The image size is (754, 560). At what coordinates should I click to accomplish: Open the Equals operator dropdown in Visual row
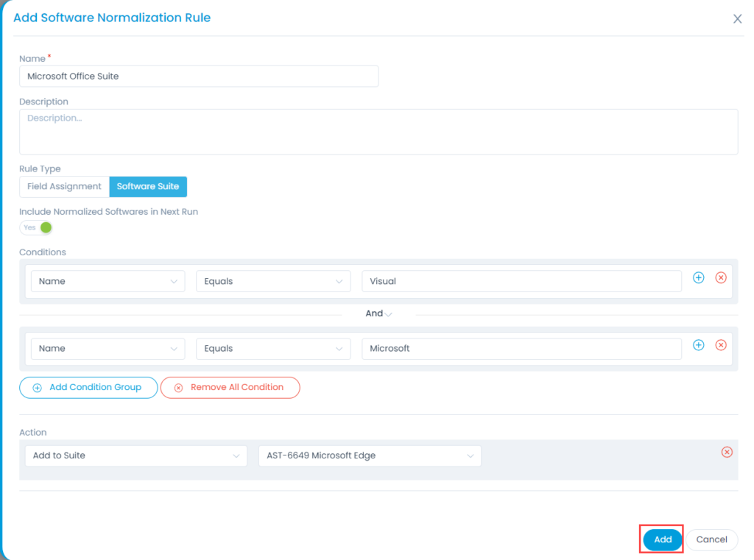click(x=273, y=281)
